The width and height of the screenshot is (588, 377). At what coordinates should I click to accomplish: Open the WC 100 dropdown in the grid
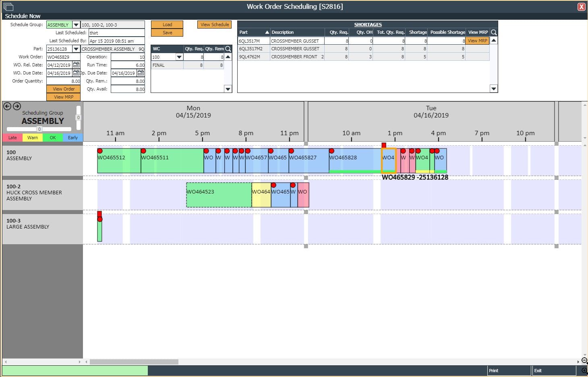pyautogui.click(x=178, y=57)
